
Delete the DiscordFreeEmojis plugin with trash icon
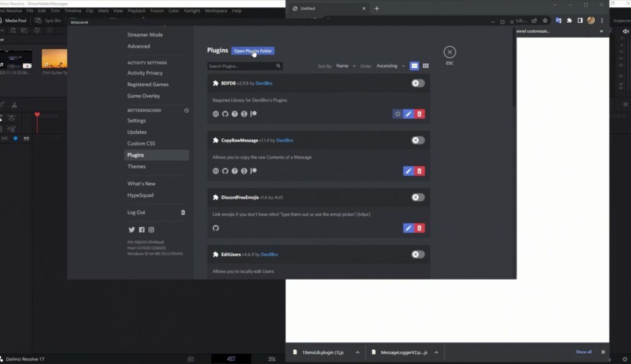tap(419, 228)
